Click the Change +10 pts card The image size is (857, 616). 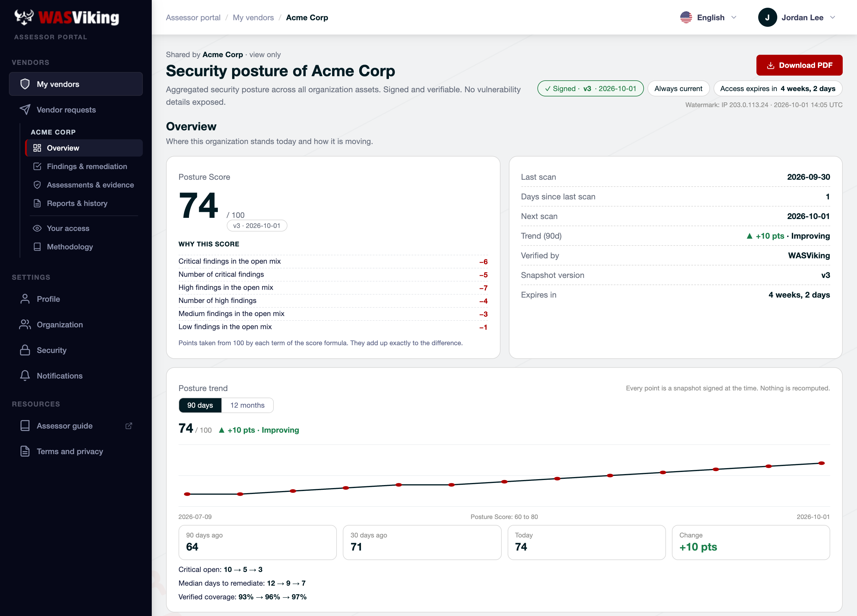pos(750,542)
